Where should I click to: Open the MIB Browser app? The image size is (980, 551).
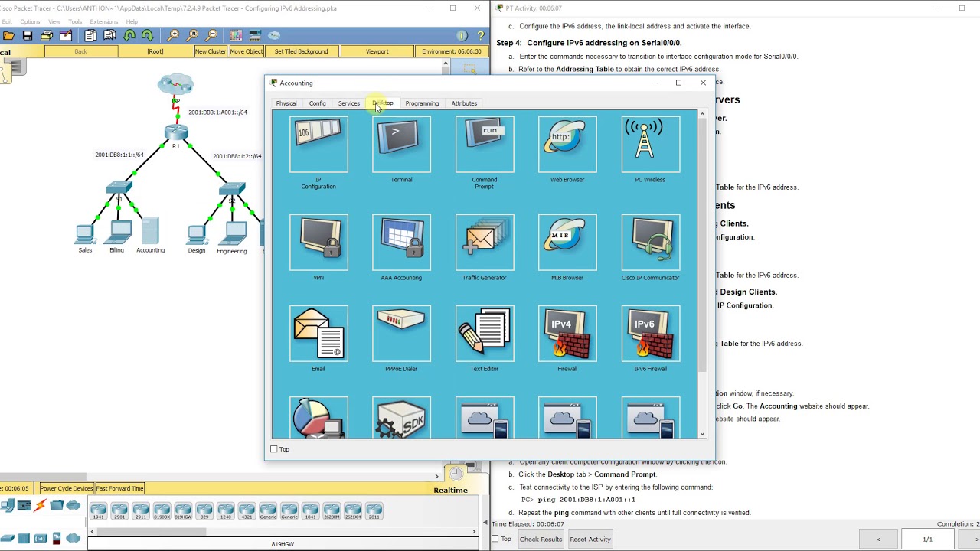point(567,243)
